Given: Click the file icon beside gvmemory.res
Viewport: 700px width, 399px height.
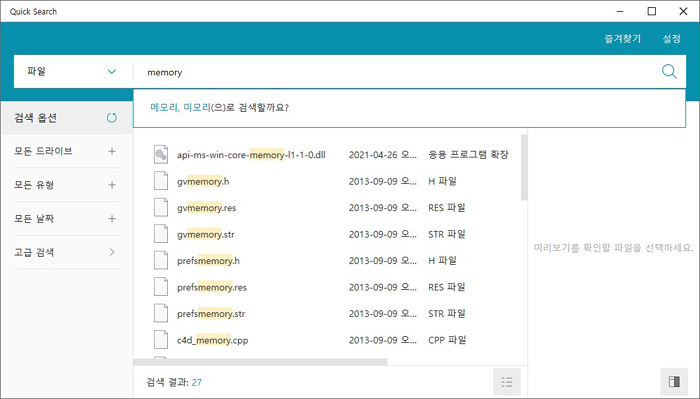Looking at the screenshot, I should (161, 208).
